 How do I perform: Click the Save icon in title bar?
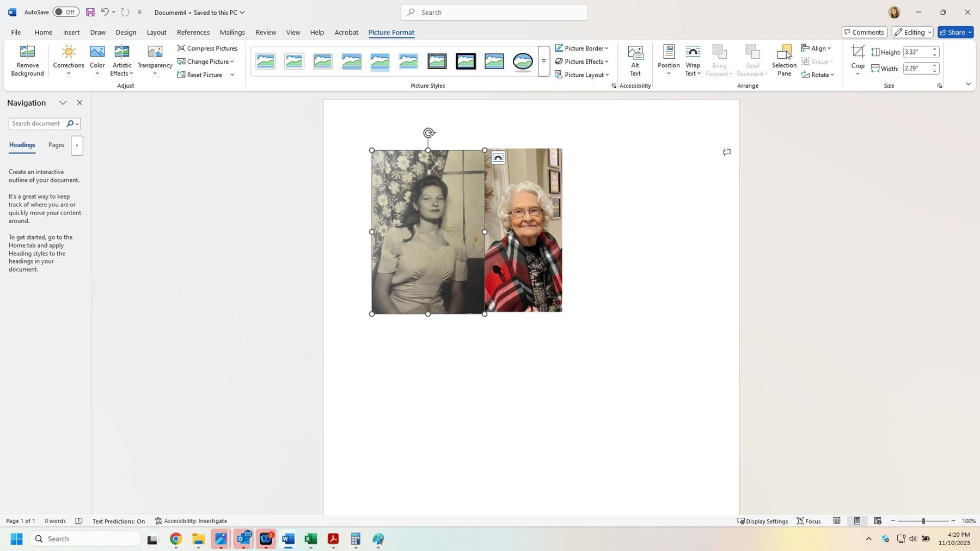(90, 12)
